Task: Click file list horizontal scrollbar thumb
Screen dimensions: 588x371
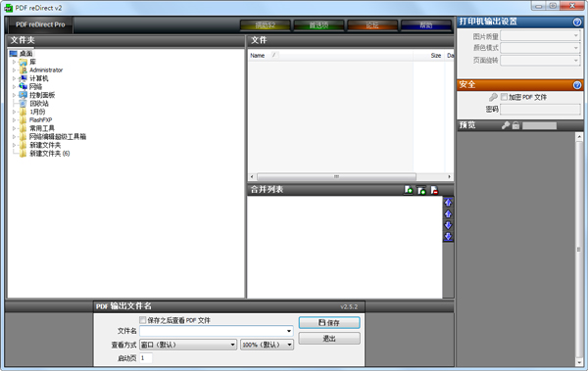Action: tap(336, 176)
